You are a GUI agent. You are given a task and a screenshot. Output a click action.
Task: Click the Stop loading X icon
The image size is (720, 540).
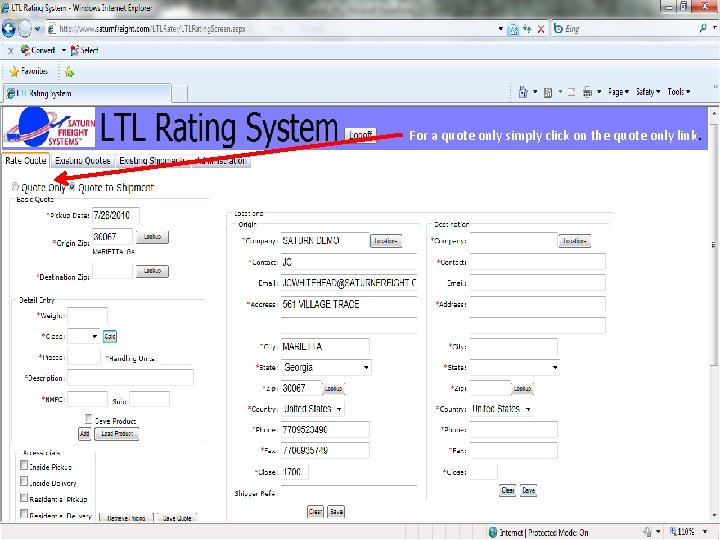[x=541, y=29]
